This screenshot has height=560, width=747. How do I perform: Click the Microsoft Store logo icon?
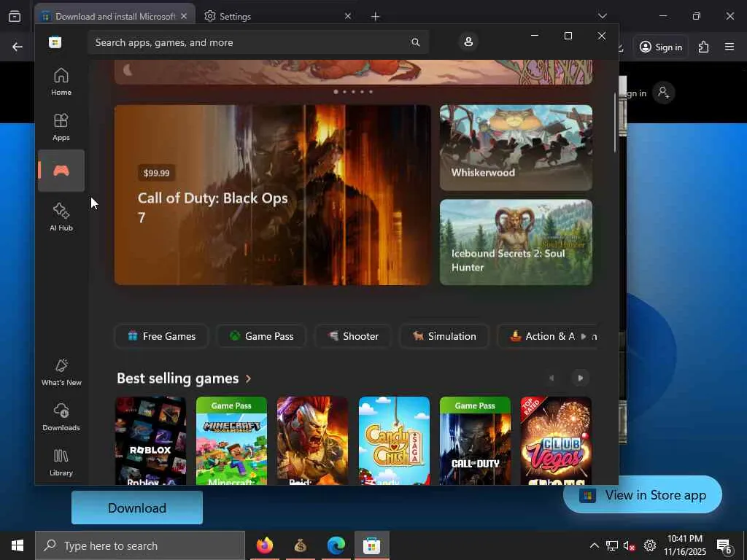point(55,42)
